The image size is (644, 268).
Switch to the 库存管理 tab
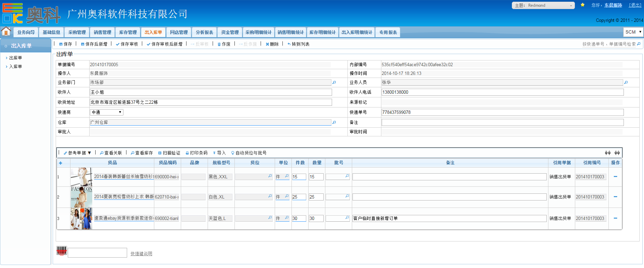pos(128,32)
